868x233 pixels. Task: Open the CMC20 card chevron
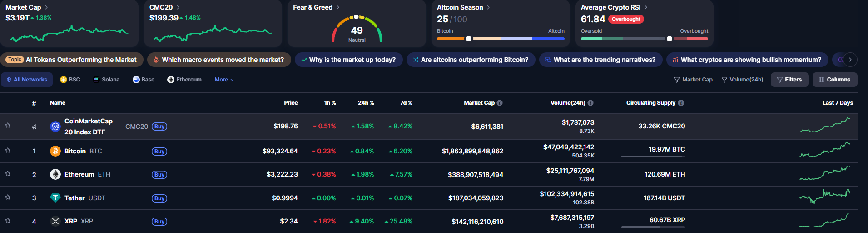click(178, 7)
